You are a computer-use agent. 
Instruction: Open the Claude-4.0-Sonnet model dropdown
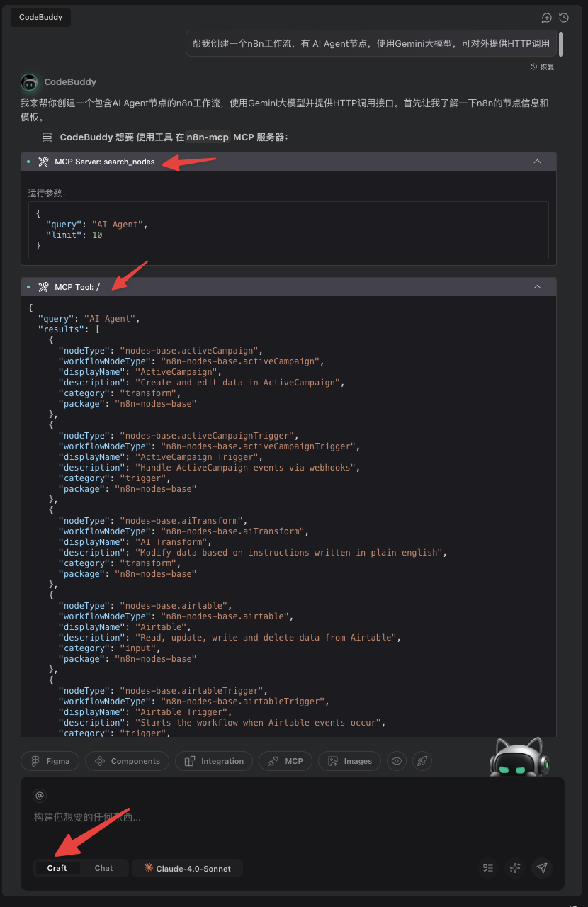187,868
